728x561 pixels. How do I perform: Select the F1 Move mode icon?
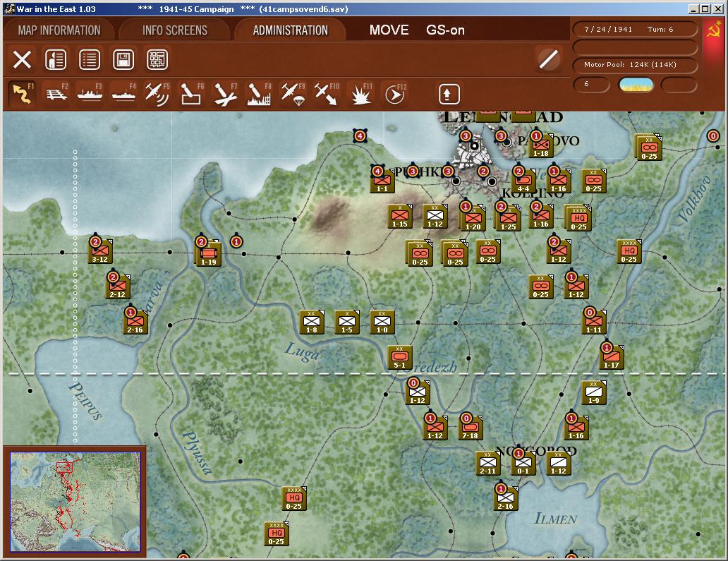(22, 93)
